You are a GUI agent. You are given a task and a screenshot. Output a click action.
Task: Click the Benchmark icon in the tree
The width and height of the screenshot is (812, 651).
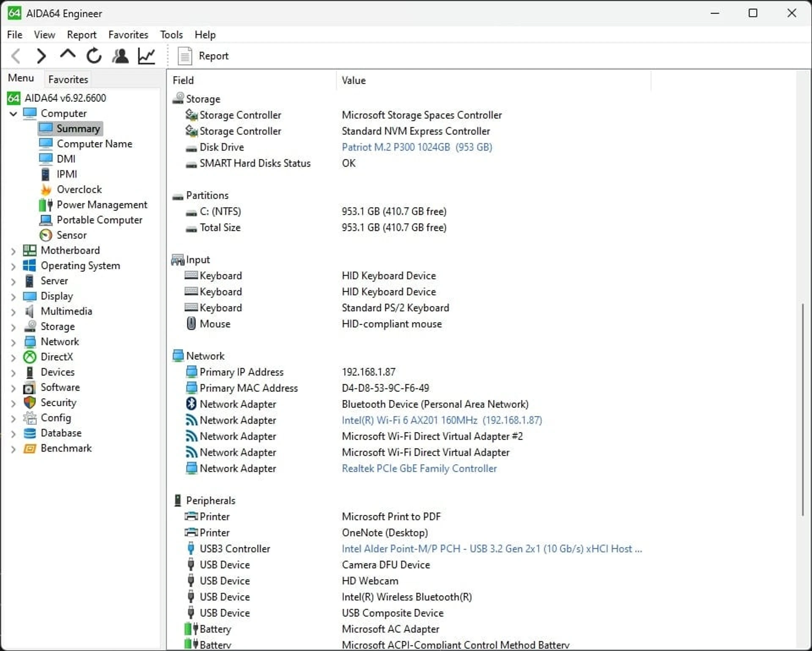(x=30, y=448)
